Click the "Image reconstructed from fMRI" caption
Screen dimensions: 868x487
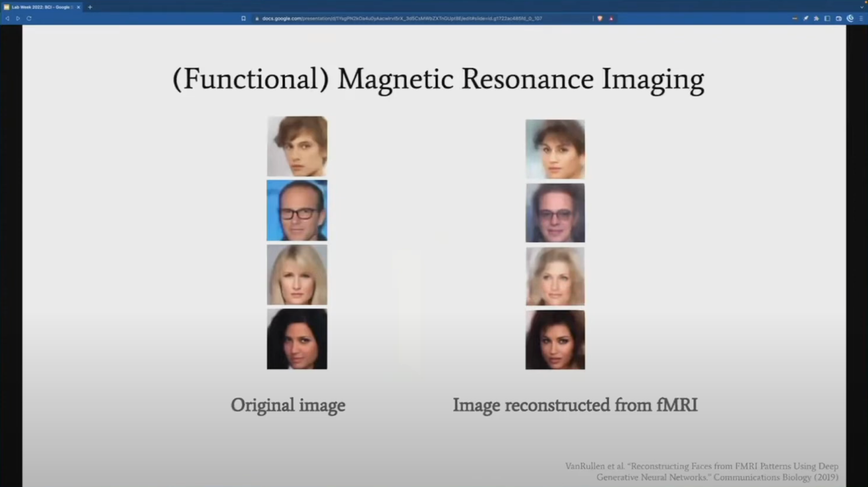(575, 405)
